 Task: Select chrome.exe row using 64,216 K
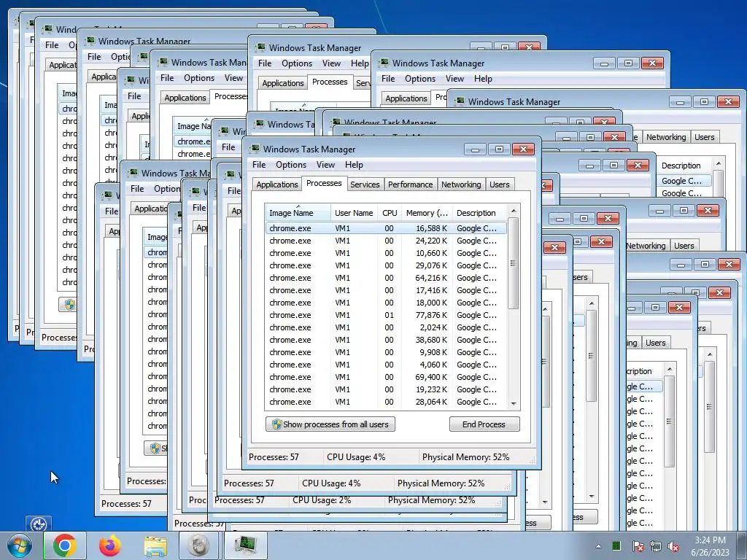386,278
